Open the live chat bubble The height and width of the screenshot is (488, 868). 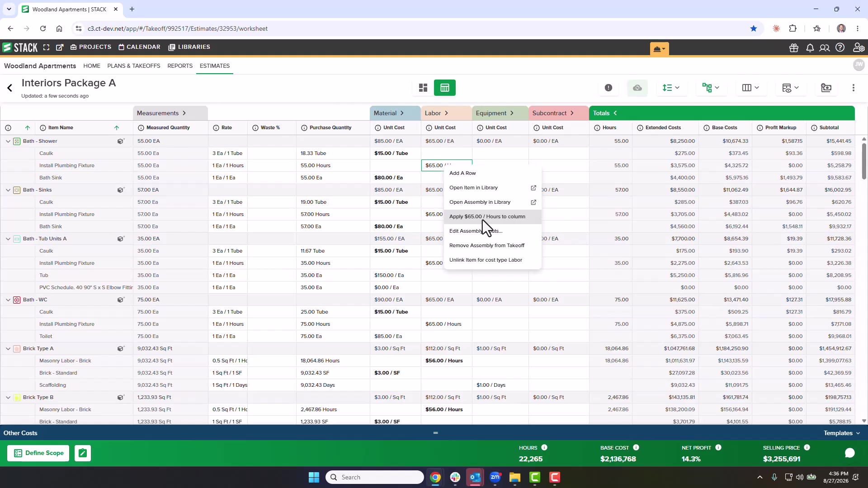click(850, 453)
